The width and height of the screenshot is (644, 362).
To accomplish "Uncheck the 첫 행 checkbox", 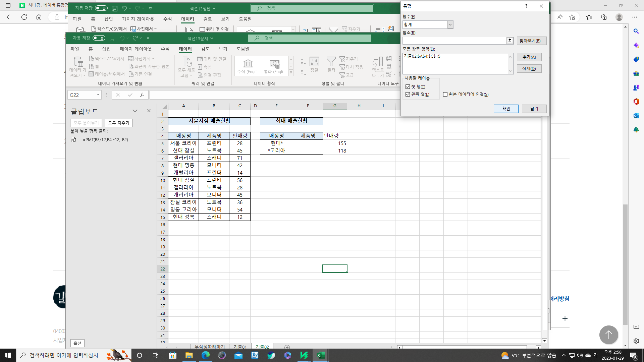I will (408, 87).
